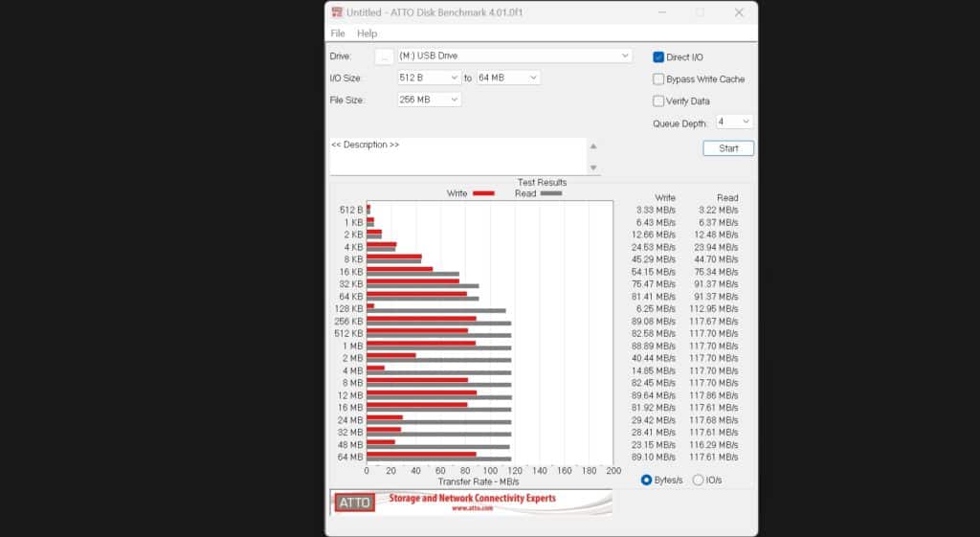Open the I/O Size end dropdown 64 MB

click(508, 78)
